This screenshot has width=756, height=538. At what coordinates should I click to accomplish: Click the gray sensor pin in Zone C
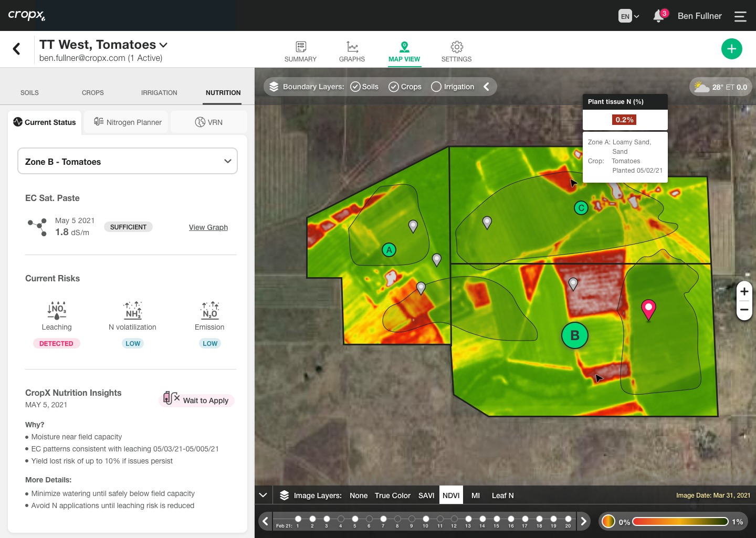pyautogui.click(x=487, y=223)
